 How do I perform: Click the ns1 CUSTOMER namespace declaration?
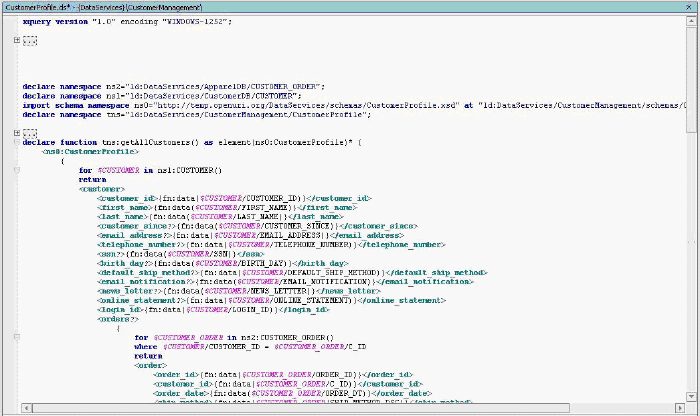[162, 96]
